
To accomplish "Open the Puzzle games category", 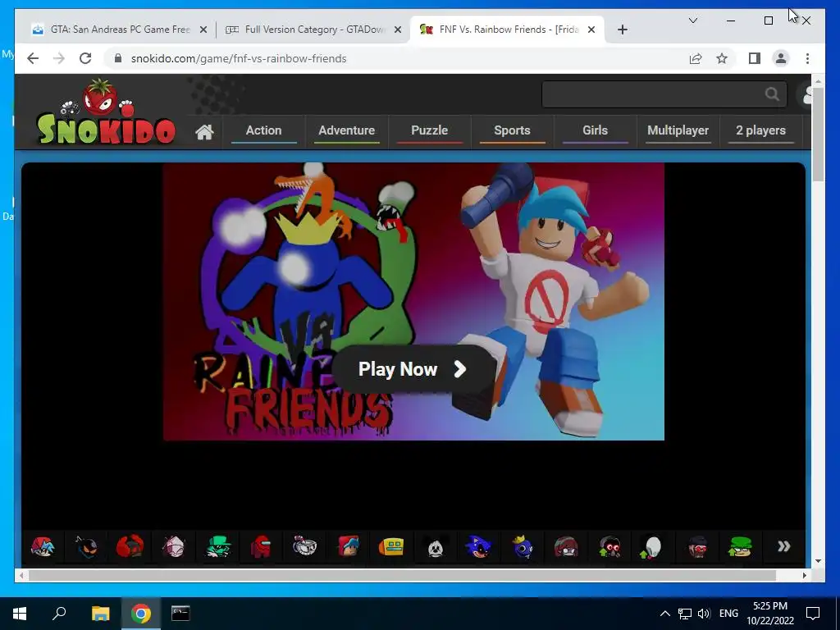I will (x=429, y=130).
